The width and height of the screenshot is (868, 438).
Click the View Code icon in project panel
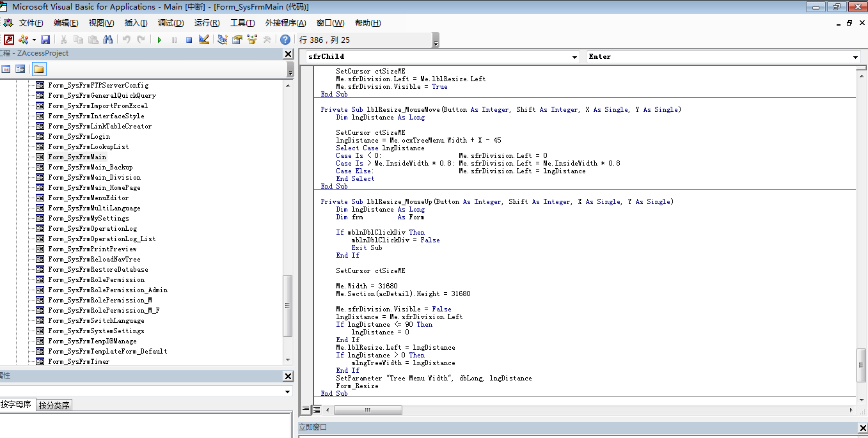(x=6, y=69)
